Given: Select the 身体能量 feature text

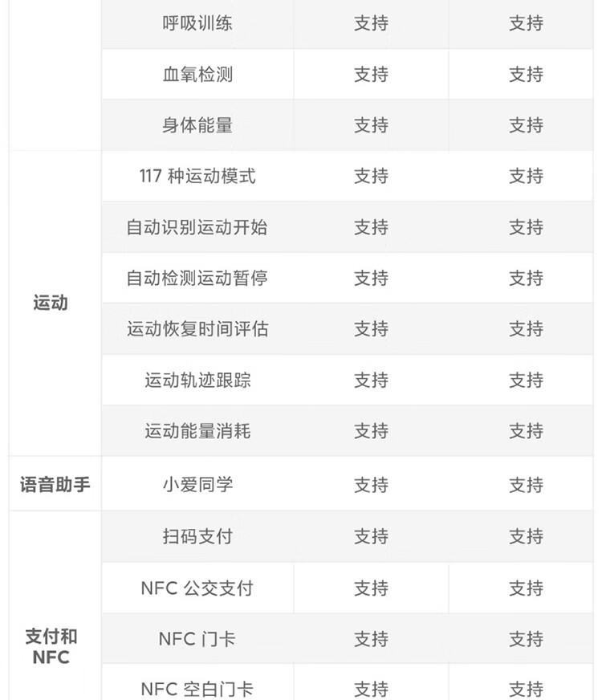Looking at the screenshot, I should (x=197, y=125).
